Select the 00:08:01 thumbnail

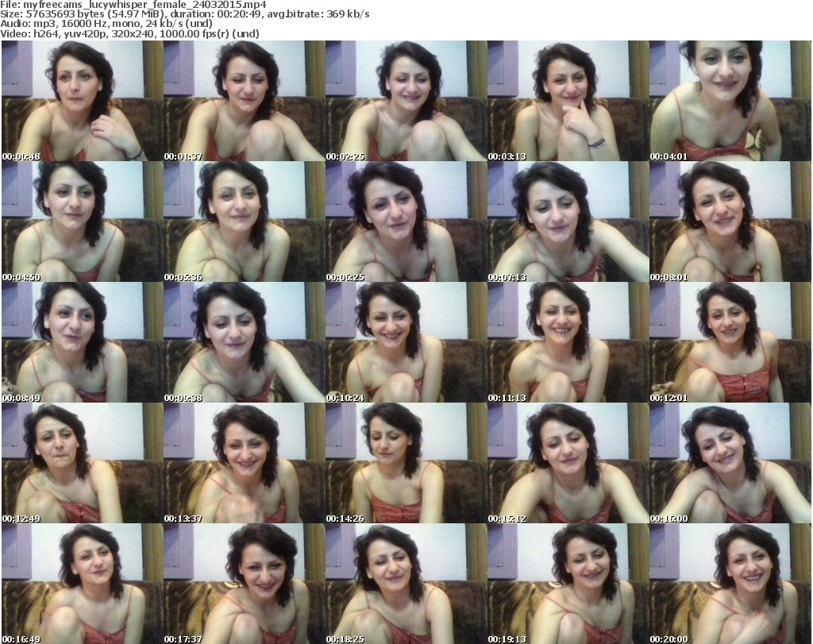coord(730,222)
